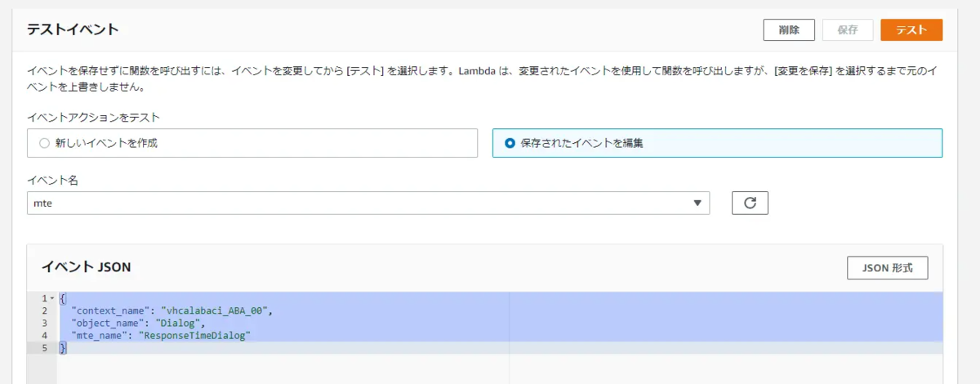Image resolution: width=980 pixels, height=384 pixels.
Task: Click the "context_name" key in JSON
Action: (x=112, y=311)
